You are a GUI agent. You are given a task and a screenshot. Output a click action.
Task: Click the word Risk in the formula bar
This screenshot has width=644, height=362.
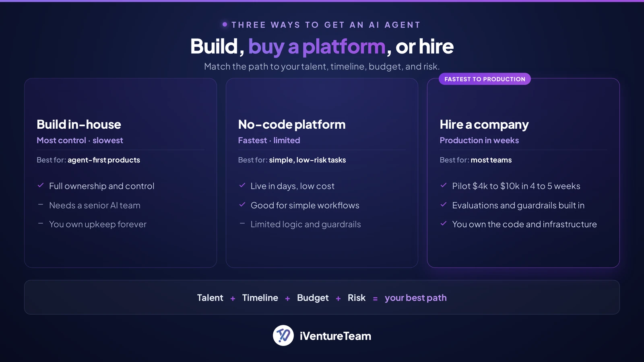pos(357,298)
